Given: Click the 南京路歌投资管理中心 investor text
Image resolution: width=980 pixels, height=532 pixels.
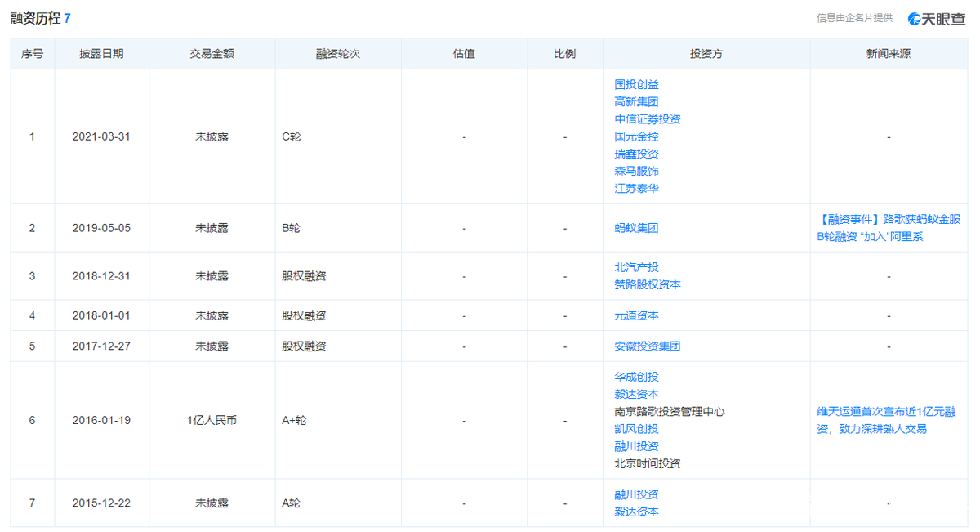Looking at the screenshot, I should [670, 411].
